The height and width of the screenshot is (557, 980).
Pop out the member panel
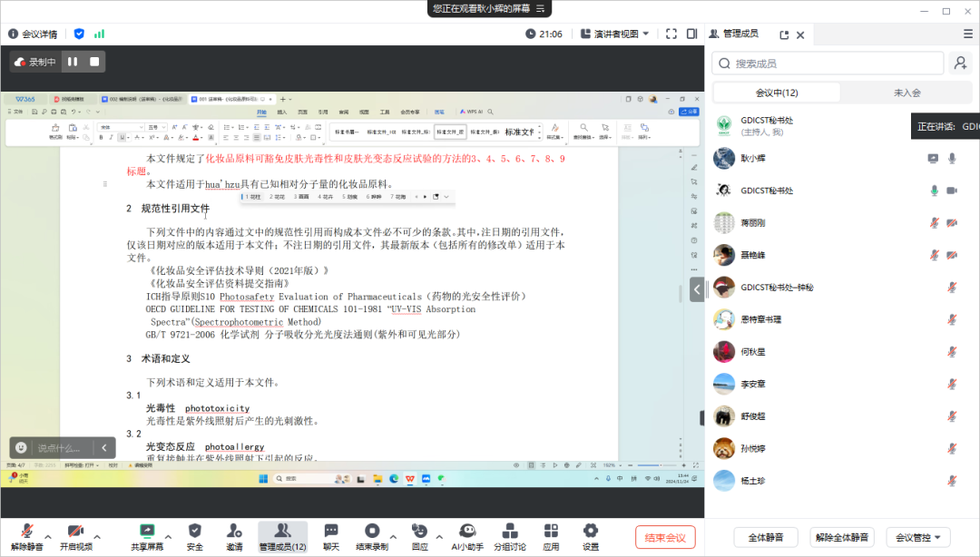(784, 35)
